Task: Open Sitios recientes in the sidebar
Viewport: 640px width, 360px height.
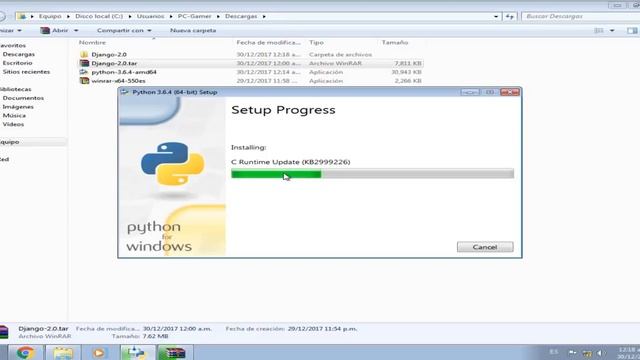Action: coord(26,72)
